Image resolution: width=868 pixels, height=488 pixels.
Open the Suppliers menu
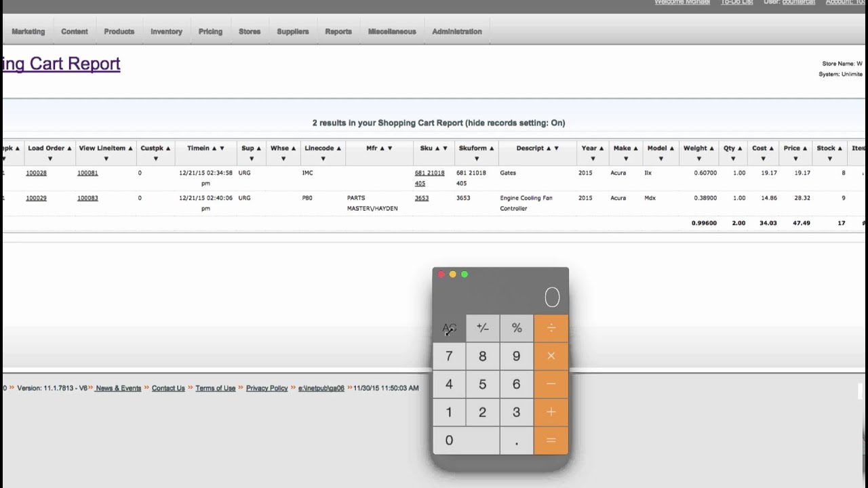click(x=293, y=32)
